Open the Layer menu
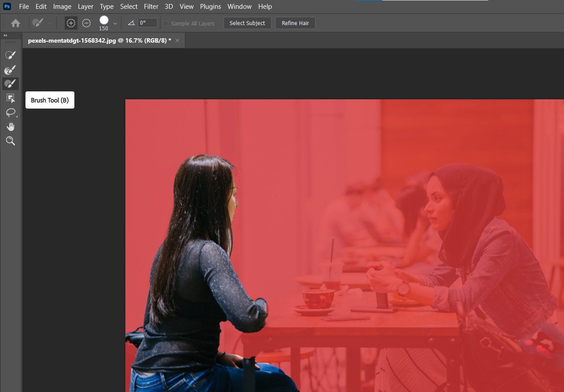 pyautogui.click(x=85, y=7)
